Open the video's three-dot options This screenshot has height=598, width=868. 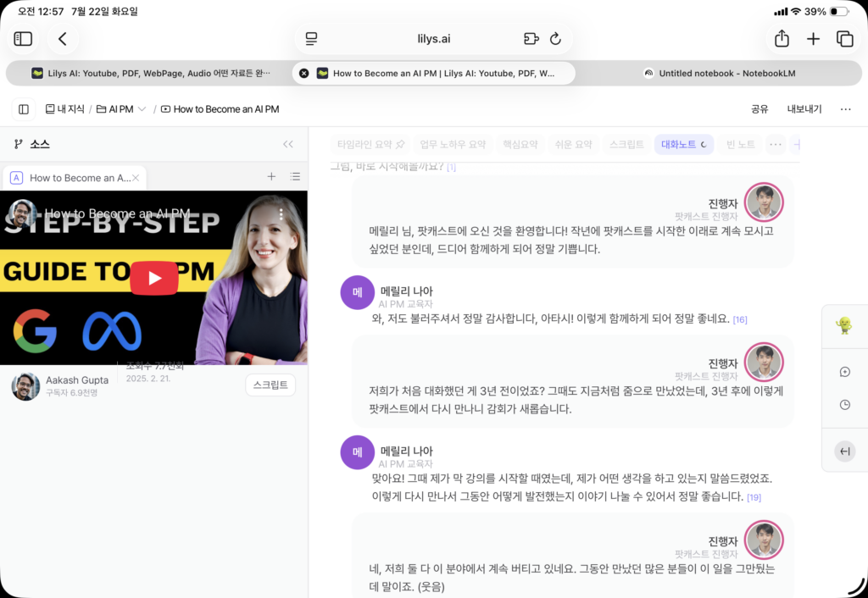tap(281, 214)
